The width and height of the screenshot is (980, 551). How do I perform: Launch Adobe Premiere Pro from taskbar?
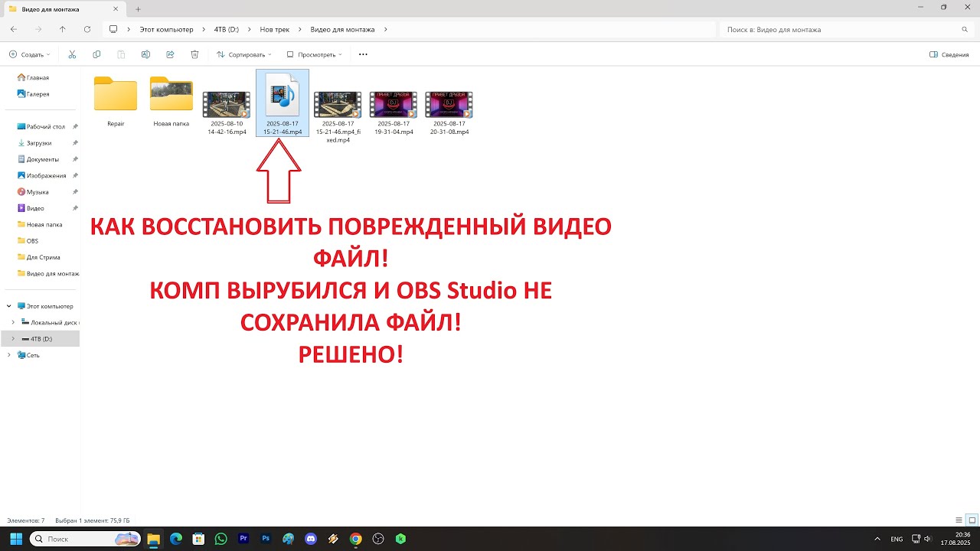243,539
